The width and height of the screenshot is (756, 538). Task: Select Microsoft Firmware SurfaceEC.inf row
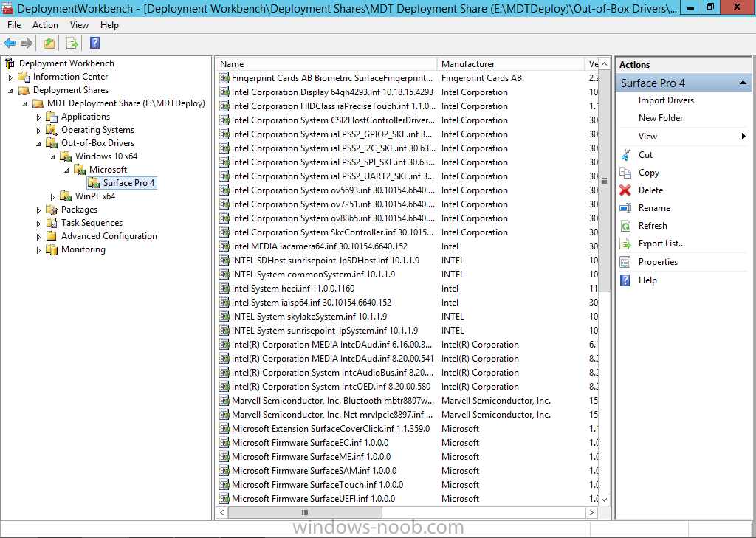pos(408,443)
